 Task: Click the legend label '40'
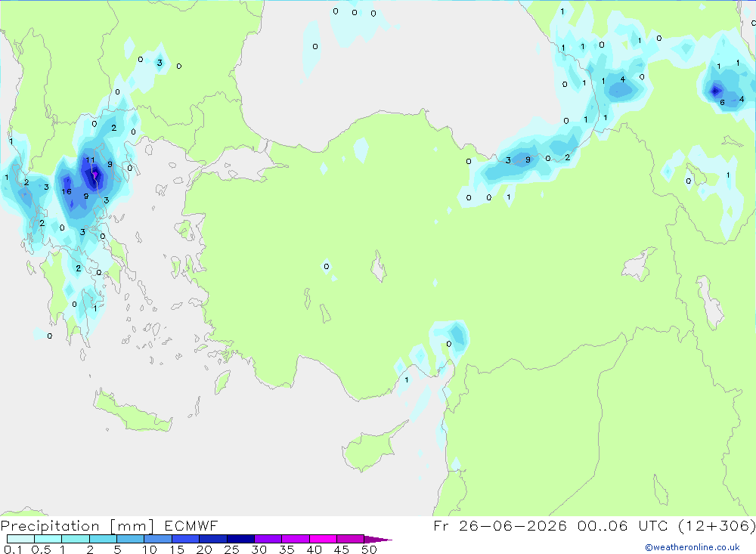(x=314, y=549)
